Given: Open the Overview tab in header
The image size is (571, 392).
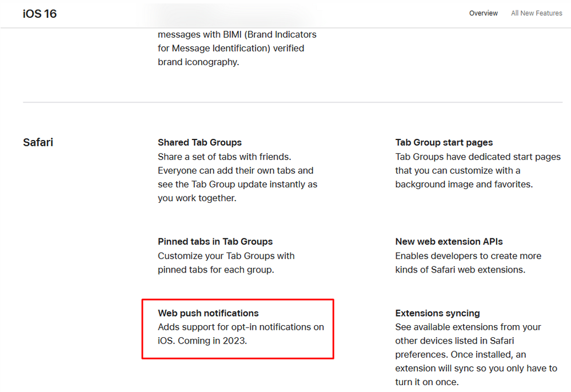Looking at the screenshot, I should (x=483, y=13).
